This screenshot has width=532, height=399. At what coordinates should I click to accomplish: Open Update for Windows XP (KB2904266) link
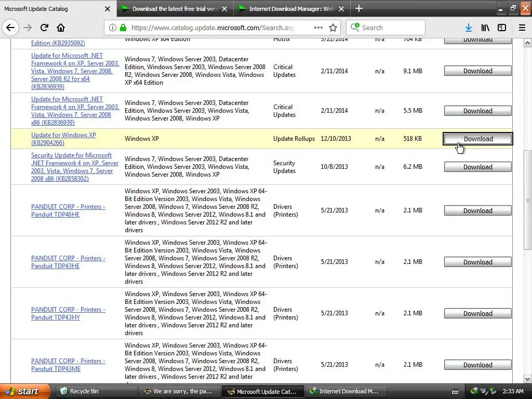click(x=63, y=139)
